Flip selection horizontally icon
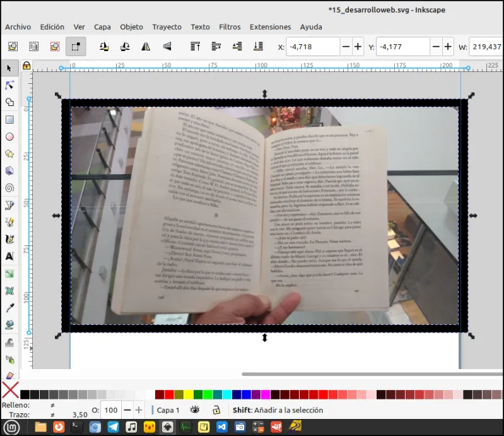Image resolution: width=504 pixels, height=436 pixels. pos(146,47)
